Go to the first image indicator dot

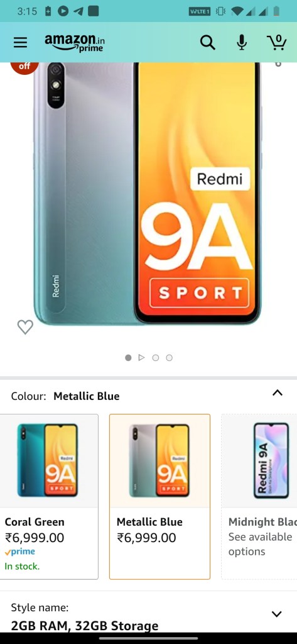[128, 358]
